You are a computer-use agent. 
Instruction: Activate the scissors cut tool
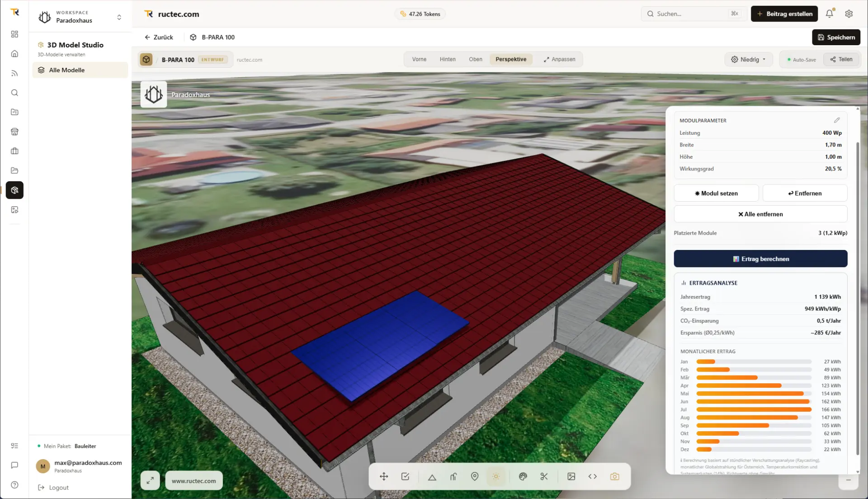tap(544, 476)
